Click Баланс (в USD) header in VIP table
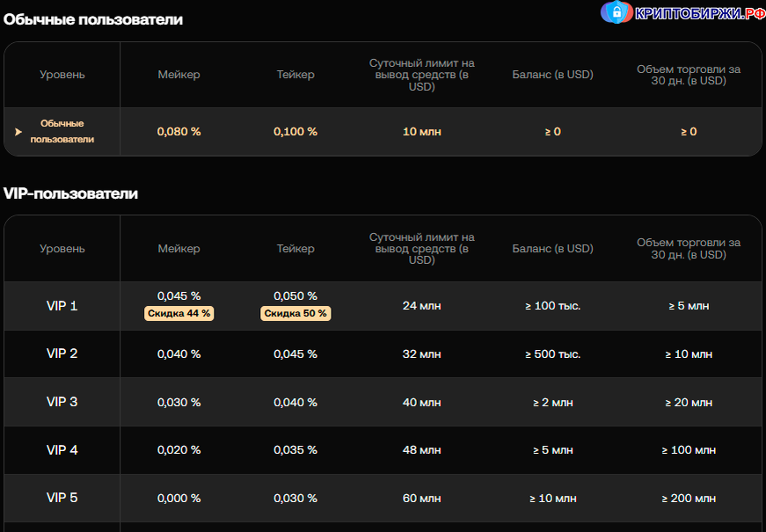 coord(553,248)
